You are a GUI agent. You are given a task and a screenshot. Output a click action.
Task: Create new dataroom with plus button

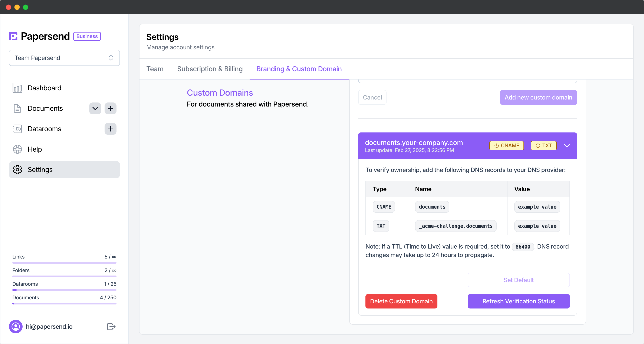[x=110, y=129]
